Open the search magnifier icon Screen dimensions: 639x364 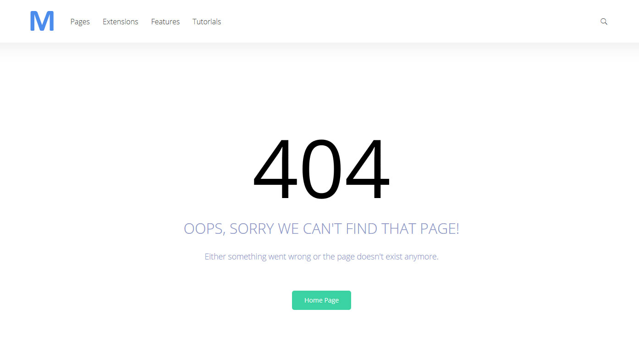(x=604, y=22)
